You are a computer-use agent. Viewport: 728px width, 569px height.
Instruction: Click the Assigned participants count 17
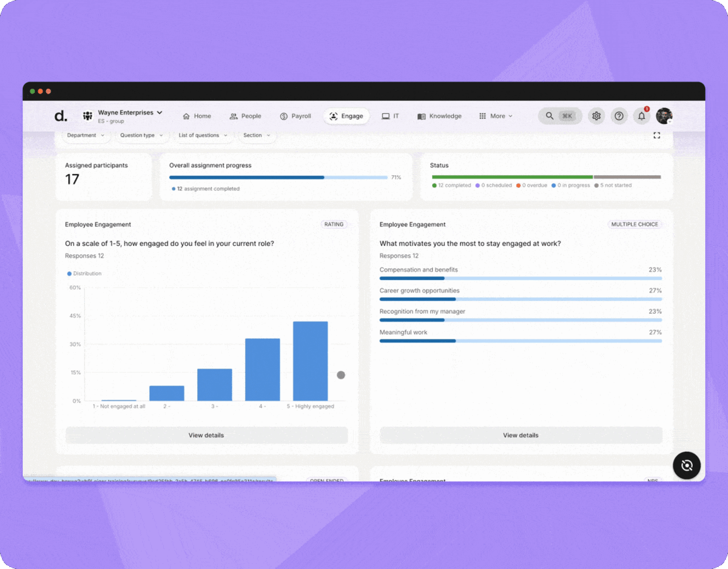pyautogui.click(x=72, y=180)
